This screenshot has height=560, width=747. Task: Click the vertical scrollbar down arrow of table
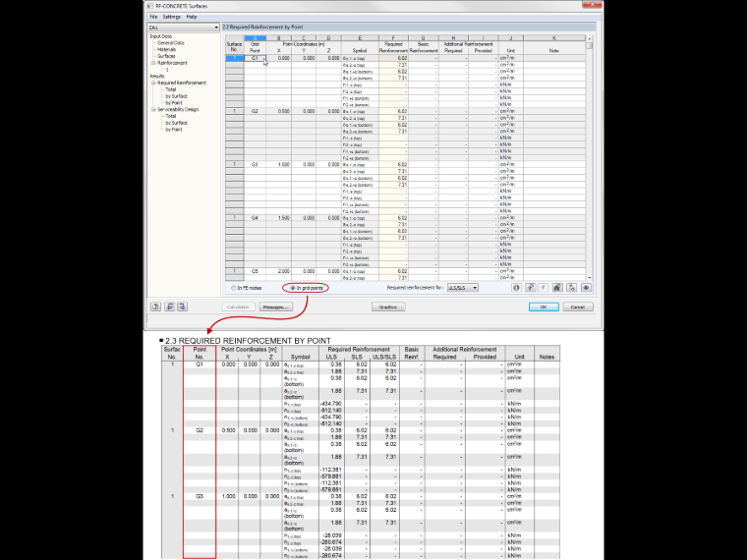tap(590, 277)
